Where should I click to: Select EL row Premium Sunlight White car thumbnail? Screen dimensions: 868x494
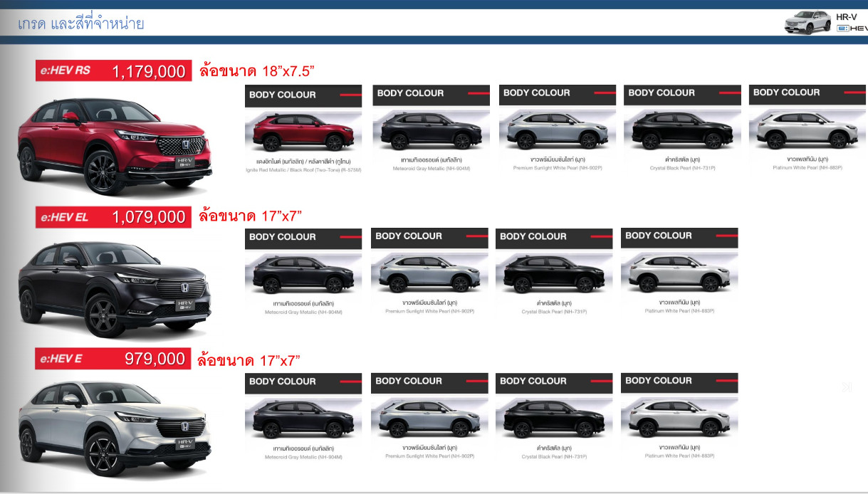429,275
